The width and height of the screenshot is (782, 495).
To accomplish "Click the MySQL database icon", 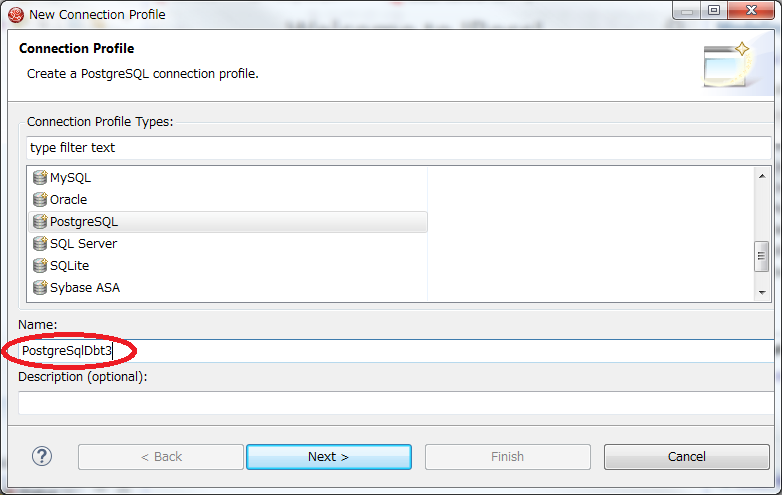I will coord(40,177).
